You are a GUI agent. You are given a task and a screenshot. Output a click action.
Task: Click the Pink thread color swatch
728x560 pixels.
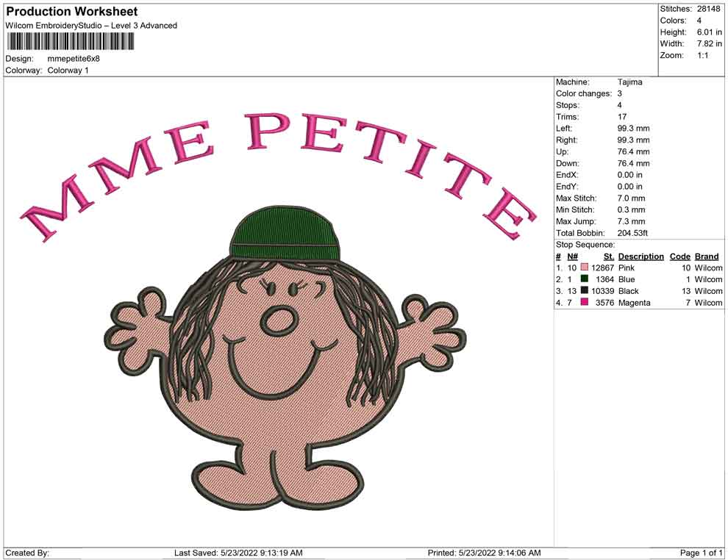point(585,268)
